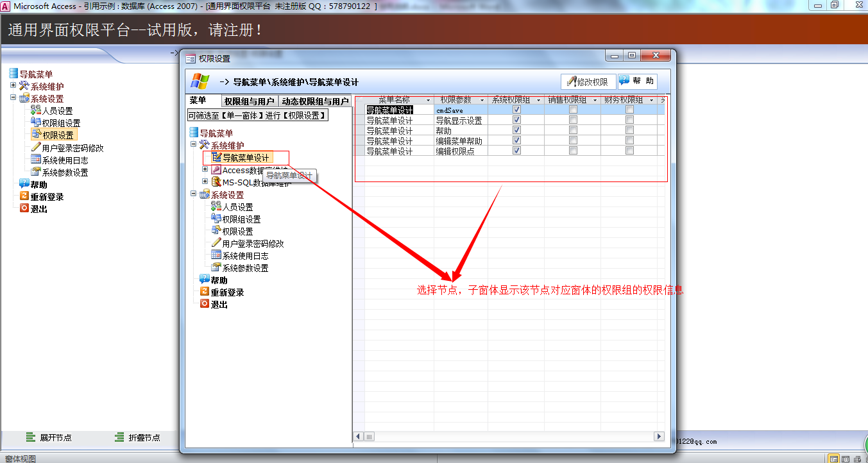Screen dimensions: 868x463
Task: Click the 导航菜单 root database icon in main window
Action: tap(13, 74)
